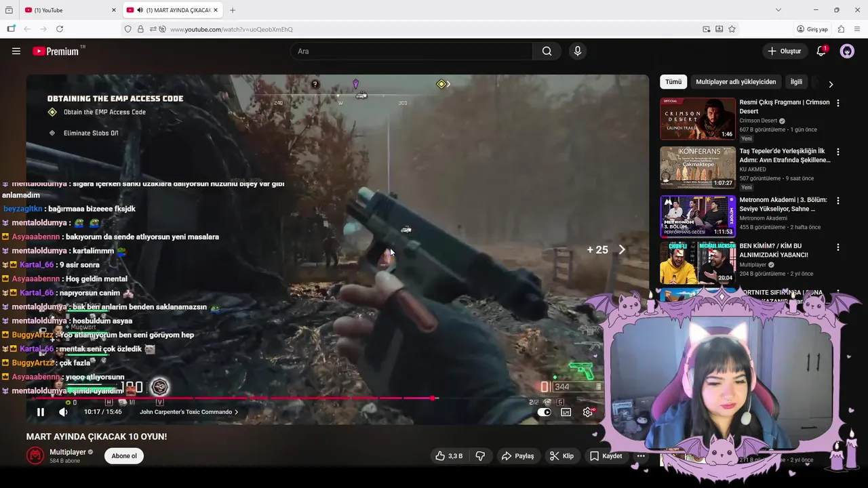This screenshot has height=488, width=868.
Task: Click the progress bar scrubber handle
Action: tap(433, 399)
